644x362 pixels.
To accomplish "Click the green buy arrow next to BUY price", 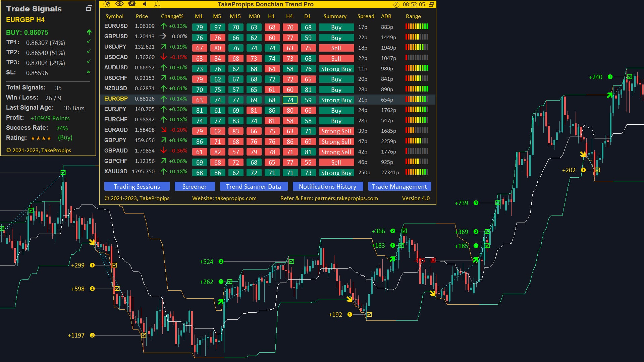I will (x=89, y=32).
